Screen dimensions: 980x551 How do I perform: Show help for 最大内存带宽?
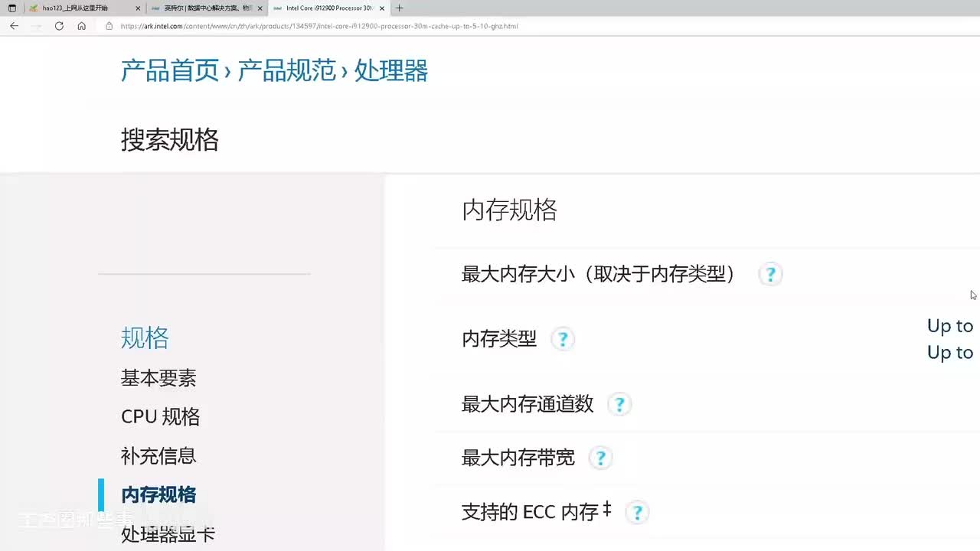tap(600, 458)
